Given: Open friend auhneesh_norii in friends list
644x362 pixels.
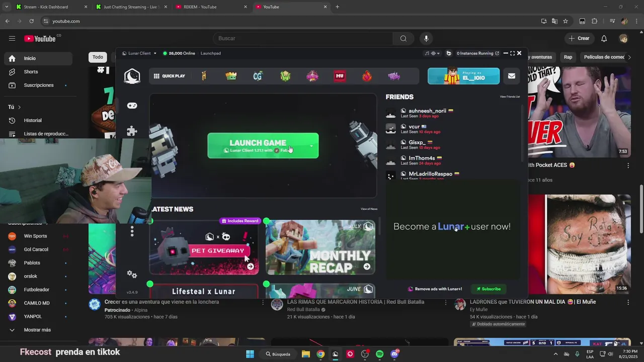Looking at the screenshot, I should coord(427,113).
